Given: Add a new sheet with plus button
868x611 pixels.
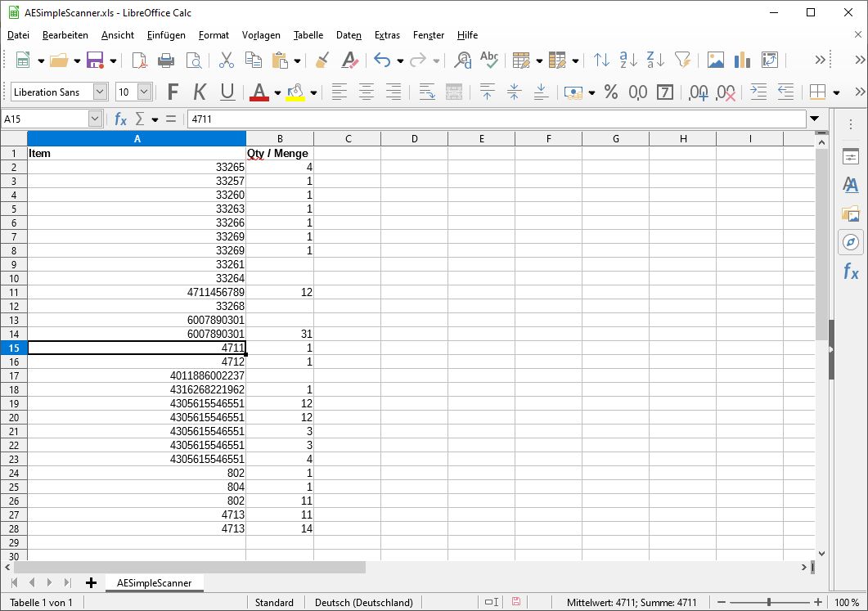Looking at the screenshot, I should pos(92,582).
